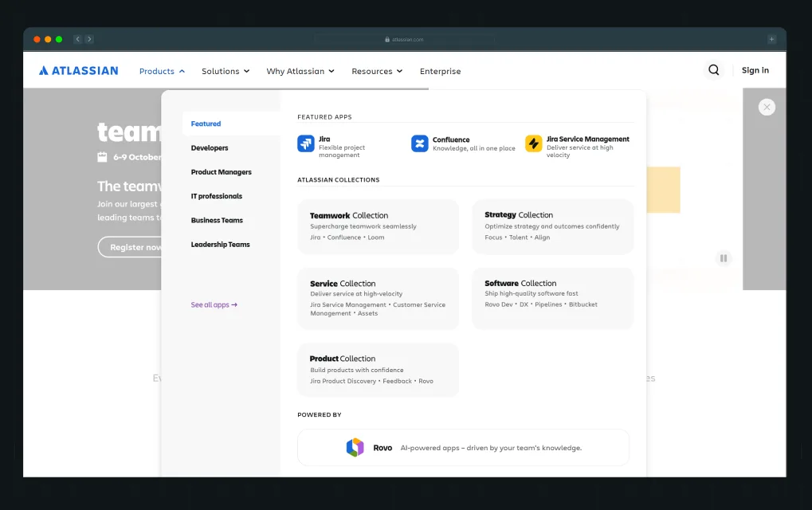Open the Jira product link
The height and width of the screenshot is (510, 812).
(x=342, y=147)
